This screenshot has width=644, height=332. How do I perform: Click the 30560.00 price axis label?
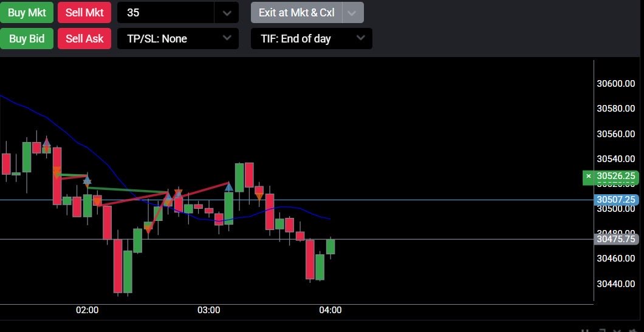[615, 134]
